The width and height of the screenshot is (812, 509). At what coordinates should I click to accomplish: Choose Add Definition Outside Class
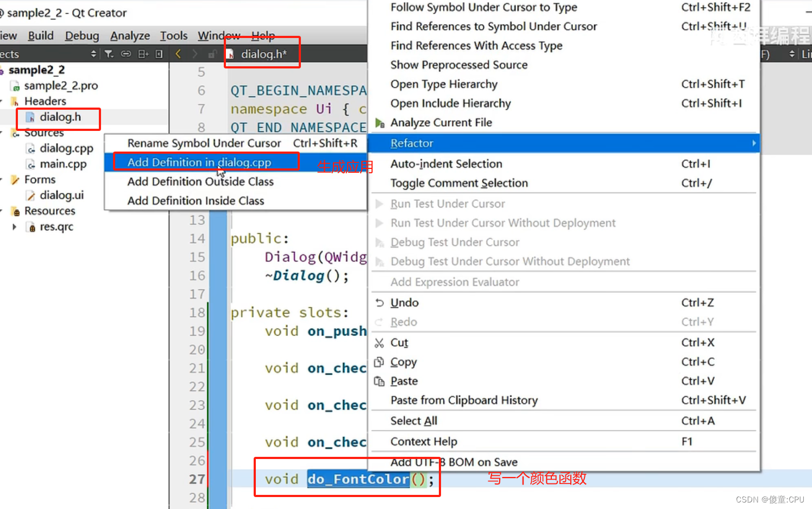[x=200, y=181]
